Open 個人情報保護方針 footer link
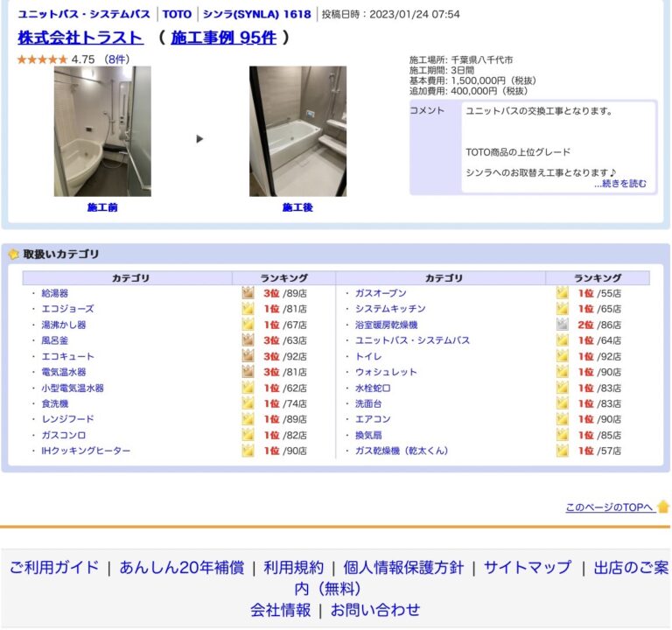 403,567
